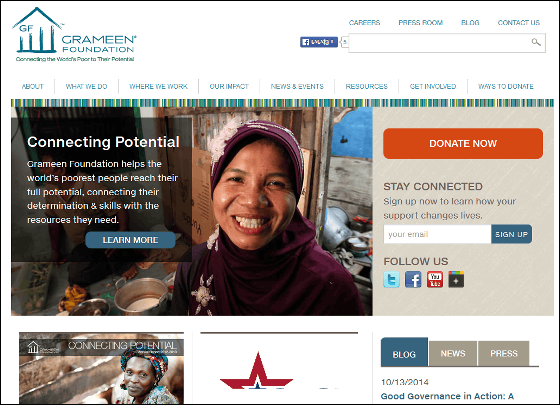Image resolution: width=560 pixels, height=405 pixels.
Task: Click the Donate Now button
Action: (463, 144)
